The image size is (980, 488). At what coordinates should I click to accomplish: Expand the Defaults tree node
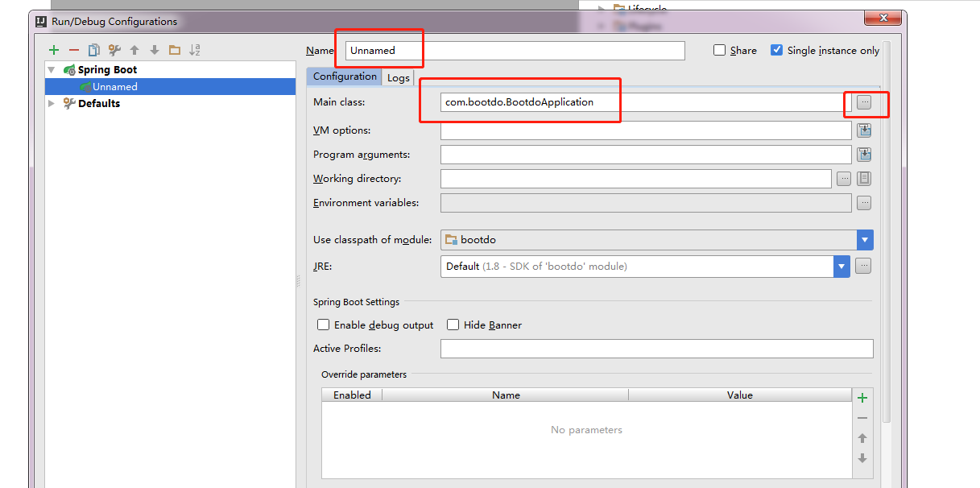52,103
